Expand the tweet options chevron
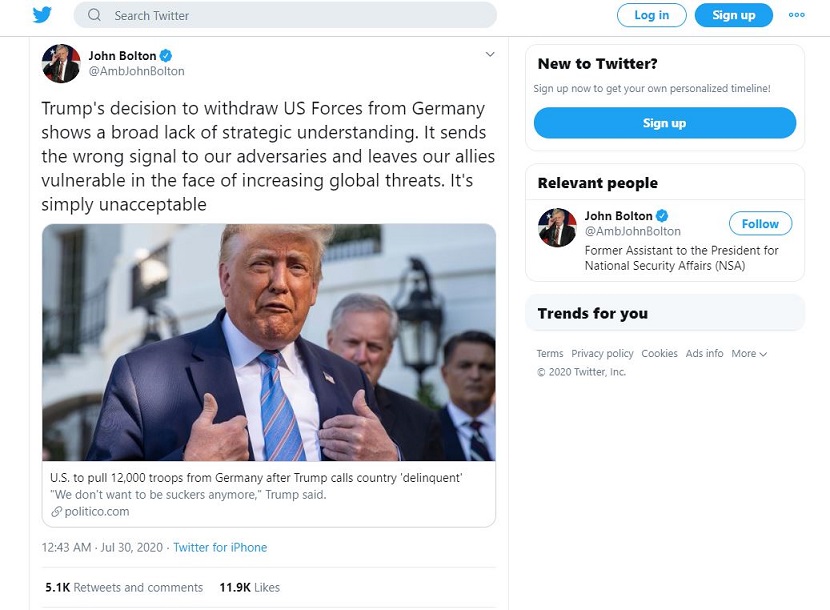 [x=490, y=54]
